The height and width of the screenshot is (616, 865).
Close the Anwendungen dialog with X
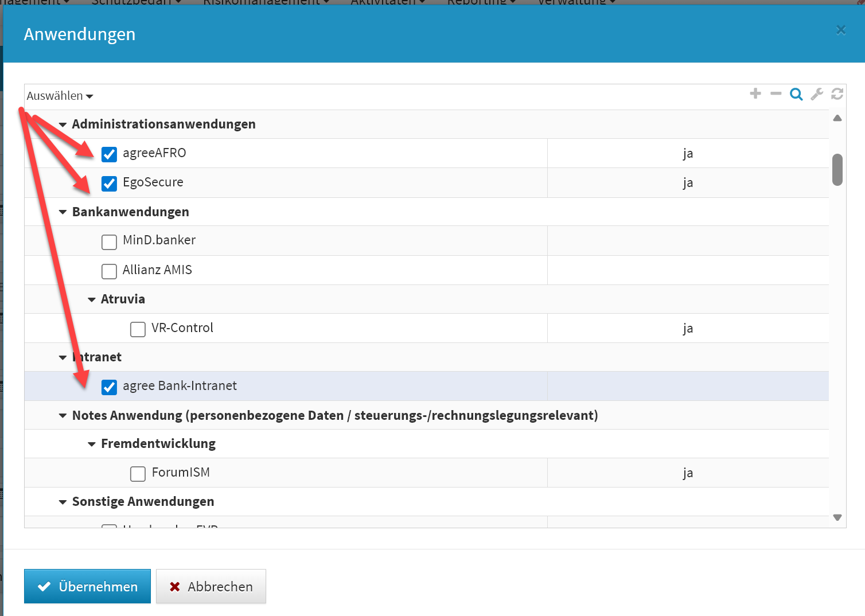(841, 30)
